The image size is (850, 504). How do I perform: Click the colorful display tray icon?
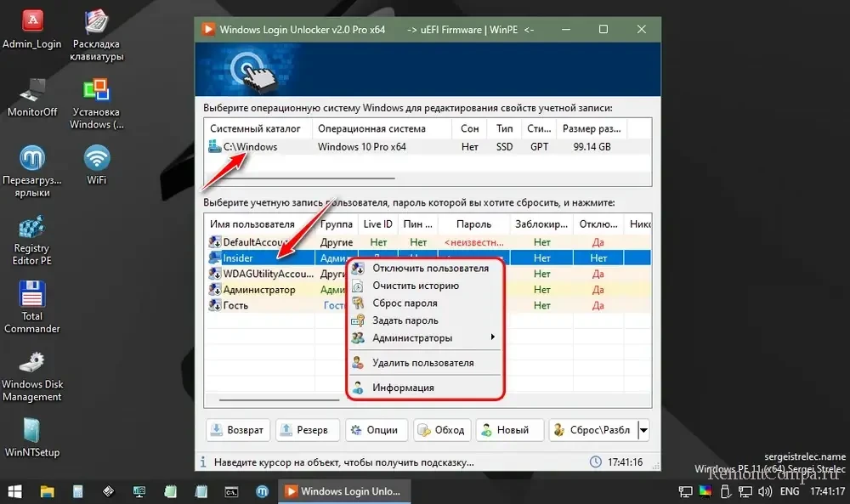pyautogui.click(x=705, y=491)
